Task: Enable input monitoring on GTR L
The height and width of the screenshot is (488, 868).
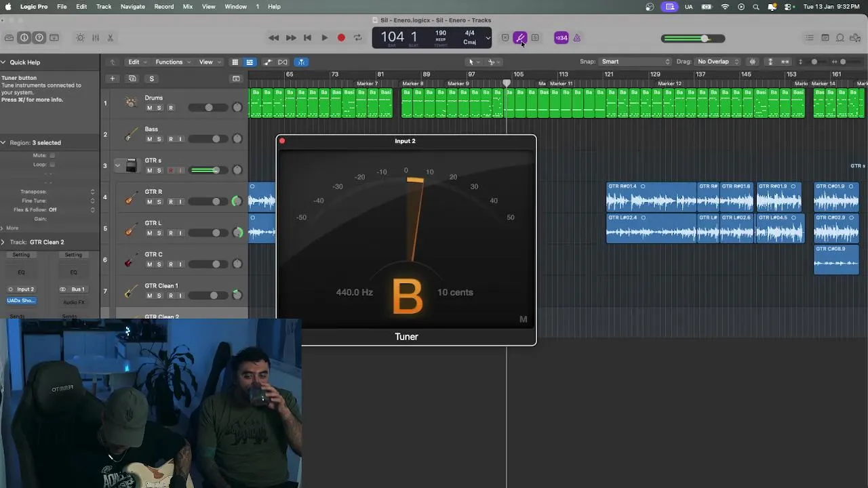Action: (180, 232)
